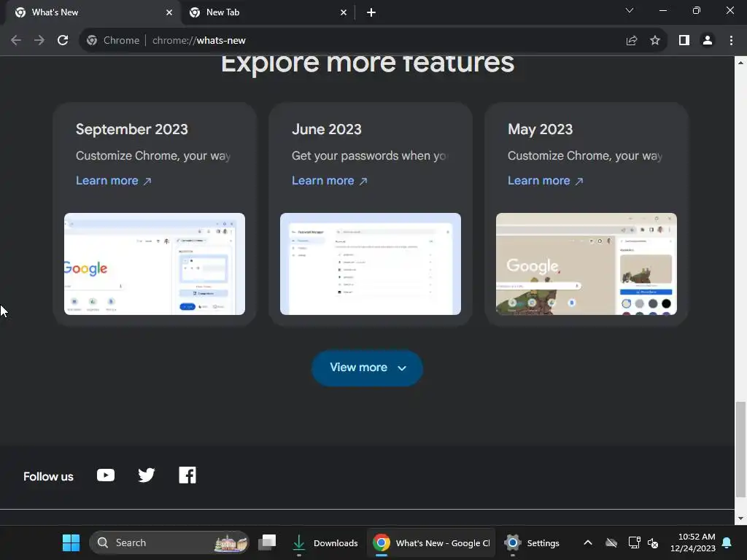Bookmark this tab with the star
Screen dimensions: 747x560
click(655, 41)
